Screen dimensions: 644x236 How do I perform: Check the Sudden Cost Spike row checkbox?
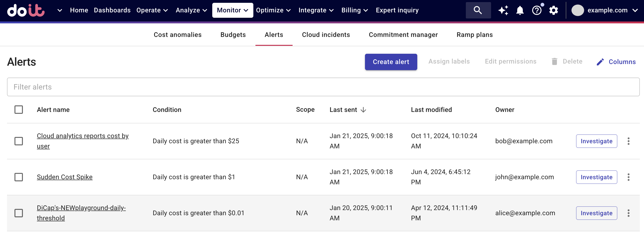click(x=19, y=177)
